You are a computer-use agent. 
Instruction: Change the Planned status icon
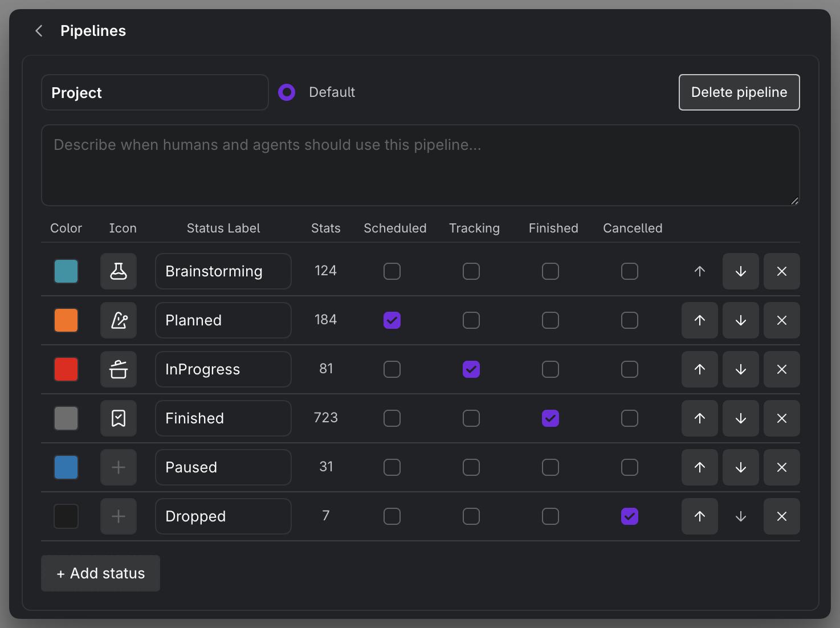(x=119, y=320)
